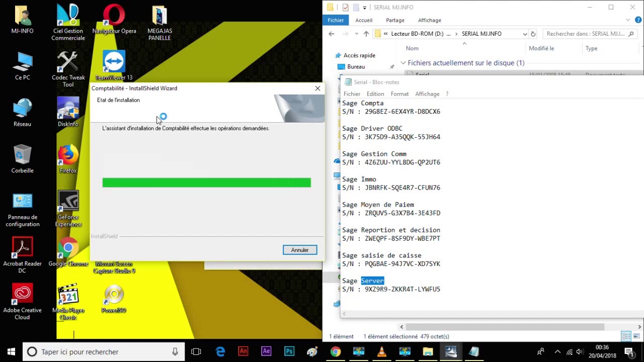Open the notification center icon

pyautogui.click(x=629, y=352)
